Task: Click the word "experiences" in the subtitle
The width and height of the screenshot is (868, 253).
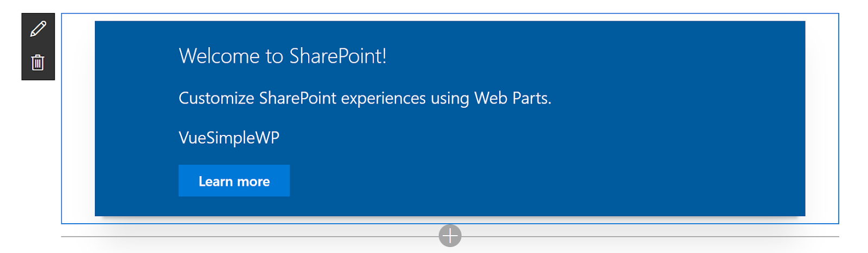Action: (383, 99)
